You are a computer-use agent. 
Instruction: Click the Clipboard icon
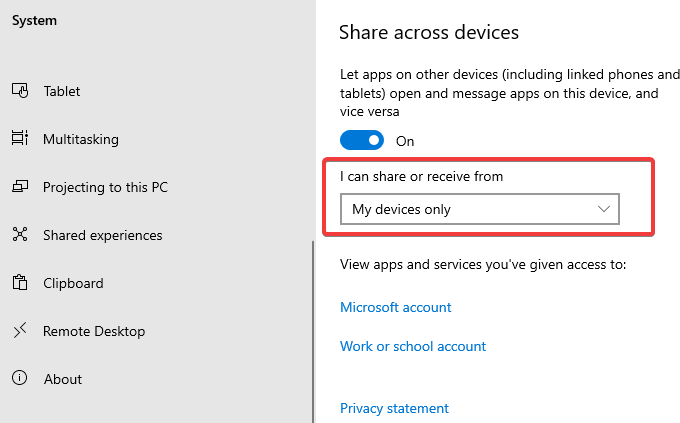pyautogui.click(x=20, y=282)
